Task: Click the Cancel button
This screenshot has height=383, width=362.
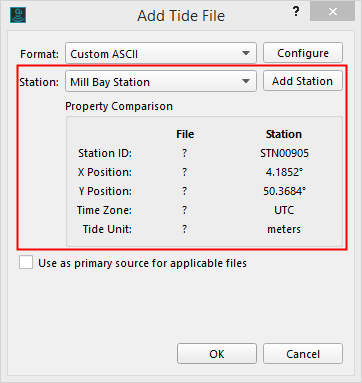Action: [303, 354]
